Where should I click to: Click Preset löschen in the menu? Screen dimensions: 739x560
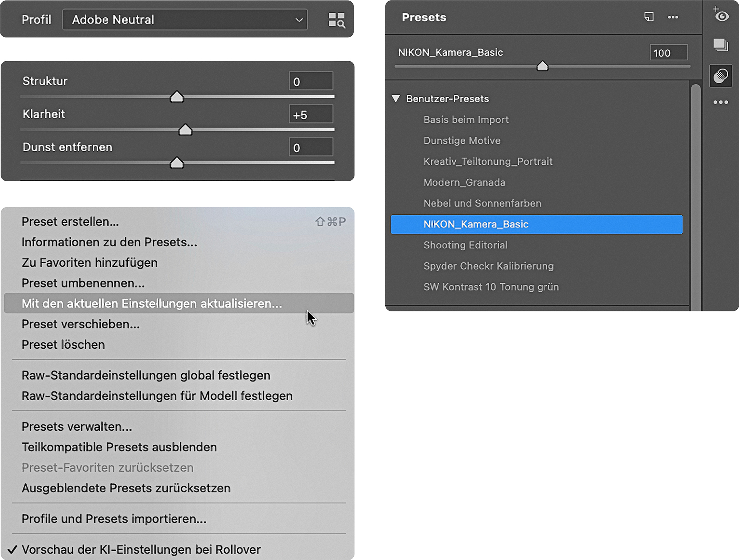coord(63,345)
